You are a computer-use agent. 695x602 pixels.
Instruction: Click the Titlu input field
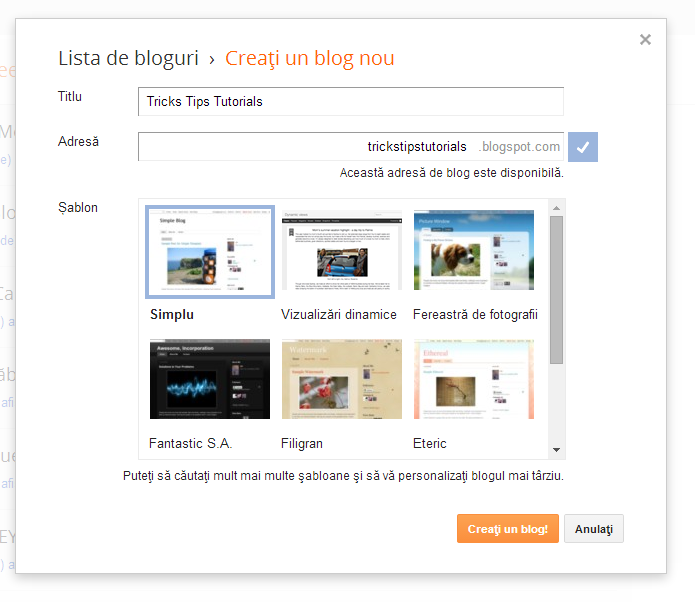point(351,102)
